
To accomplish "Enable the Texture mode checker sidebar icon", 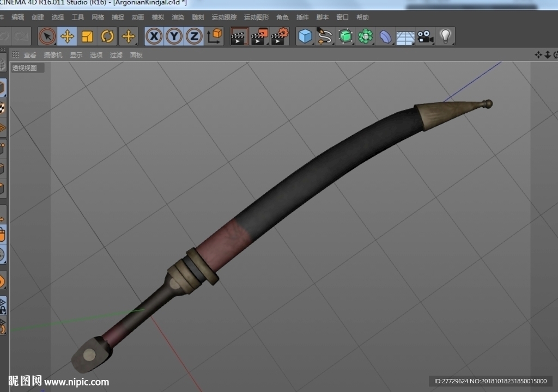I will tap(3, 108).
